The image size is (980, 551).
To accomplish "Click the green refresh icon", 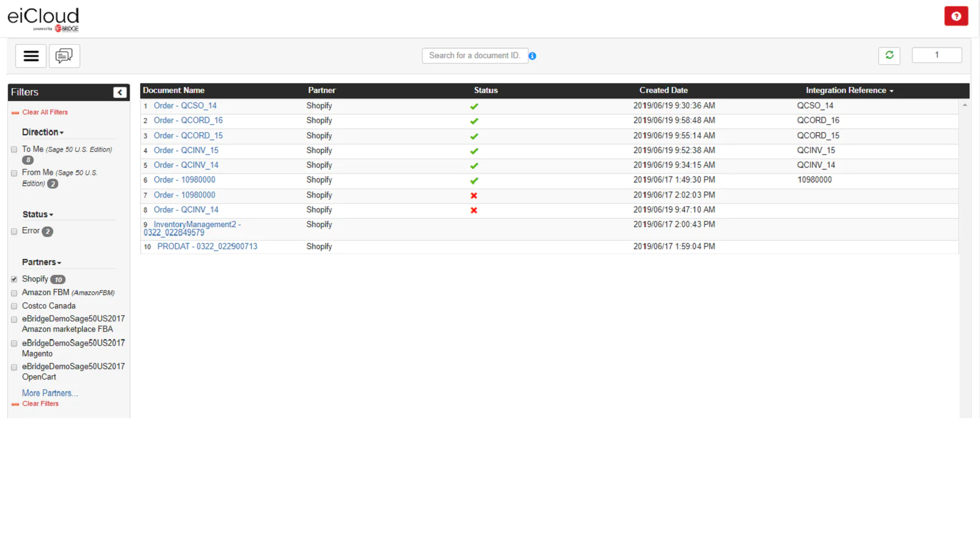I will coord(889,55).
